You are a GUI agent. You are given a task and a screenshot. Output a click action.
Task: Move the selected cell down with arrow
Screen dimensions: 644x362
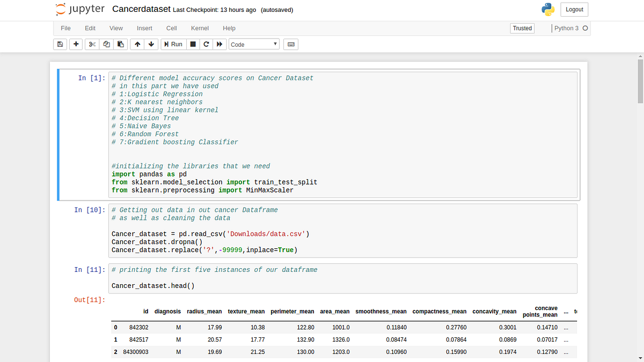click(x=151, y=44)
